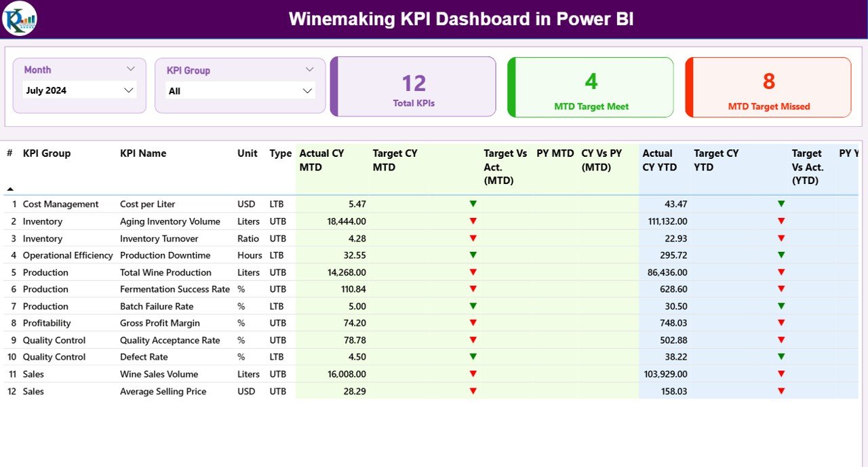Viewport: 868px width, 467px height.
Task: Click green MTD indicator for Production Downtime
Action: coord(473,255)
